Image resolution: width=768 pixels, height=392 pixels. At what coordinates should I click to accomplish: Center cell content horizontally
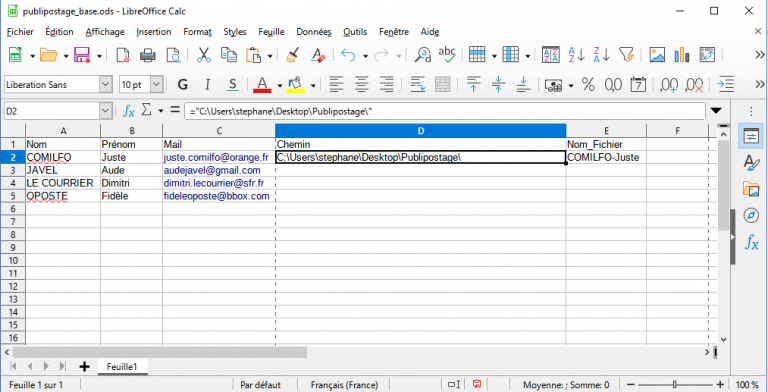click(x=361, y=85)
